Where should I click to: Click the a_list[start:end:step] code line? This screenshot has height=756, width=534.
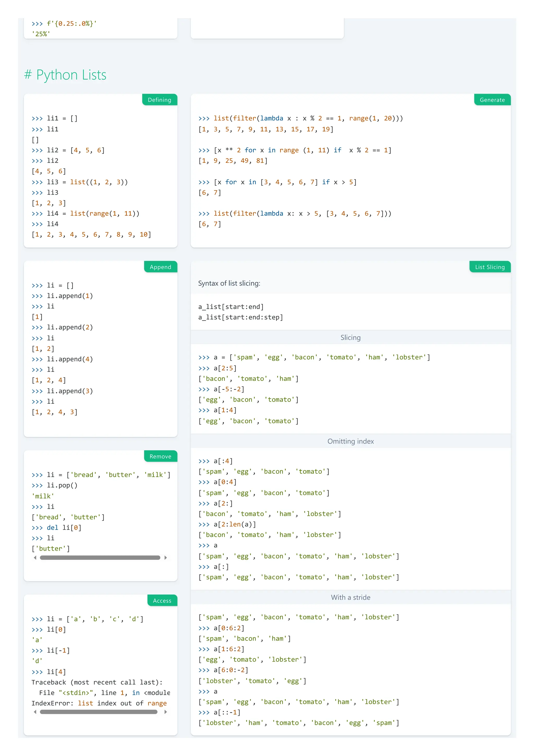240,317
